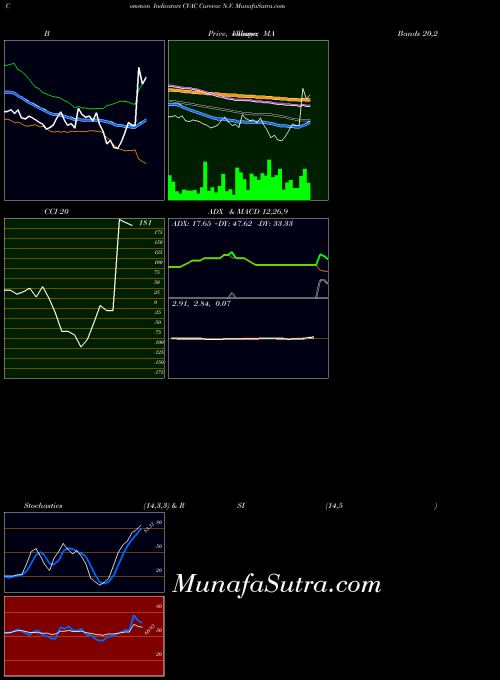The image size is (500, 680).
Task: Click the MACD values '2.91, 2.84, 0.07'
Action: point(201,304)
